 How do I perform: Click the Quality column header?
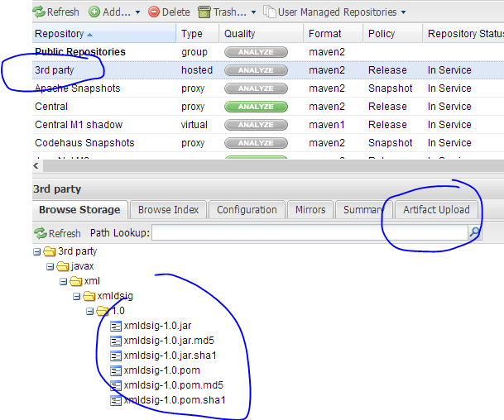click(x=262, y=33)
